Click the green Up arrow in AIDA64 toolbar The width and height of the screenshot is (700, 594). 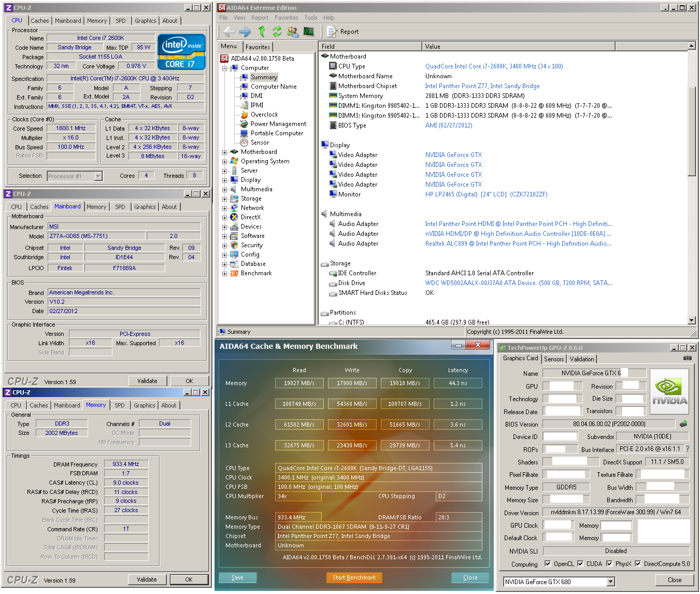(262, 32)
